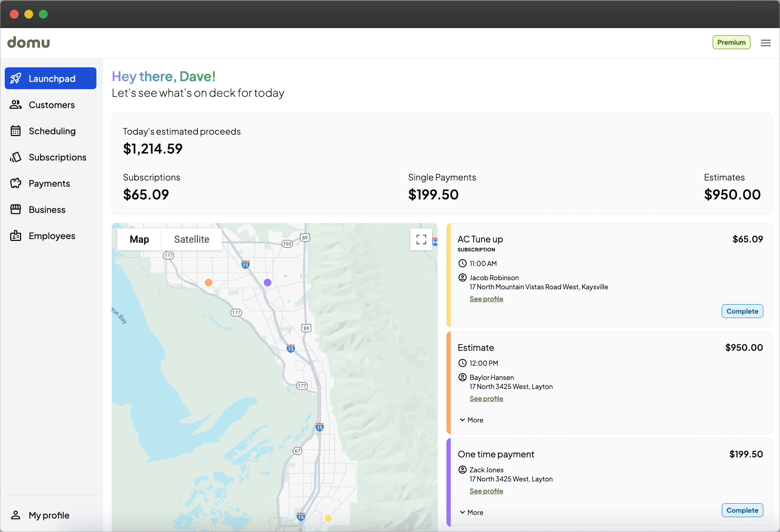Select the Map view toggle
The height and width of the screenshot is (532, 780).
139,239
